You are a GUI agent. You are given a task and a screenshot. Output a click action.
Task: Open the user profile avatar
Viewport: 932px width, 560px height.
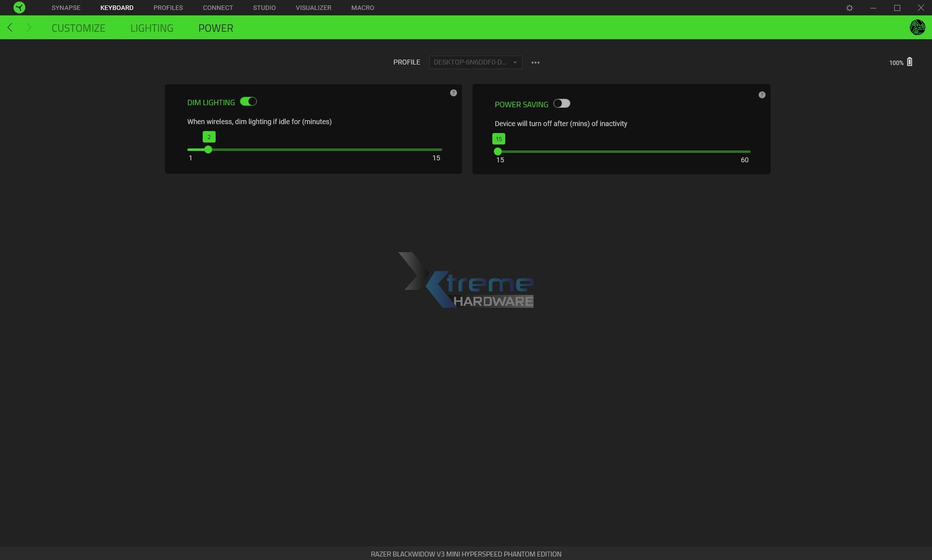[917, 27]
